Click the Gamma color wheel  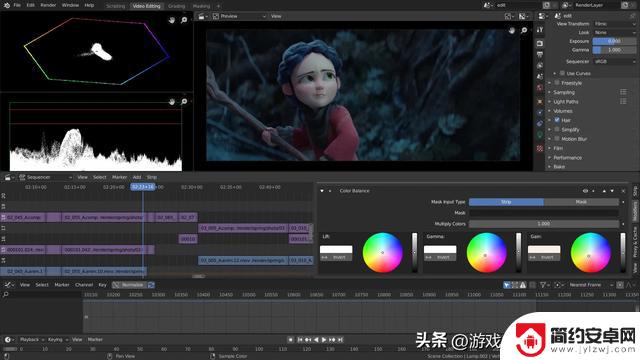pos(486,253)
